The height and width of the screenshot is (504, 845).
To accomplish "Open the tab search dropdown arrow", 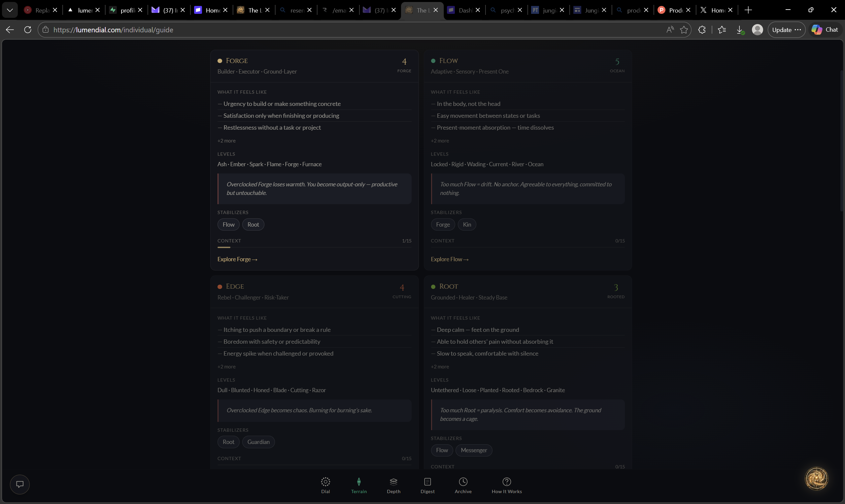I will 10,10.
